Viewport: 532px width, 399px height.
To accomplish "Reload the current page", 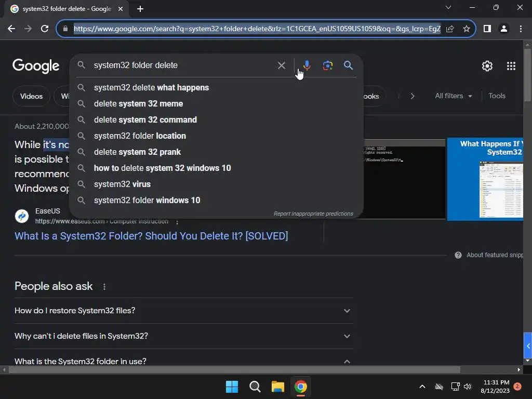I will point(45,29).
